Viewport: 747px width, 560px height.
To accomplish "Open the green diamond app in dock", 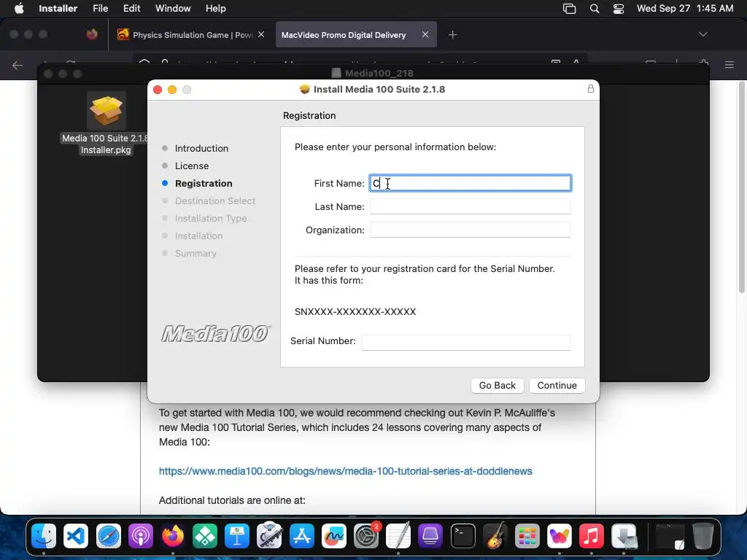I will click(205, 536).
